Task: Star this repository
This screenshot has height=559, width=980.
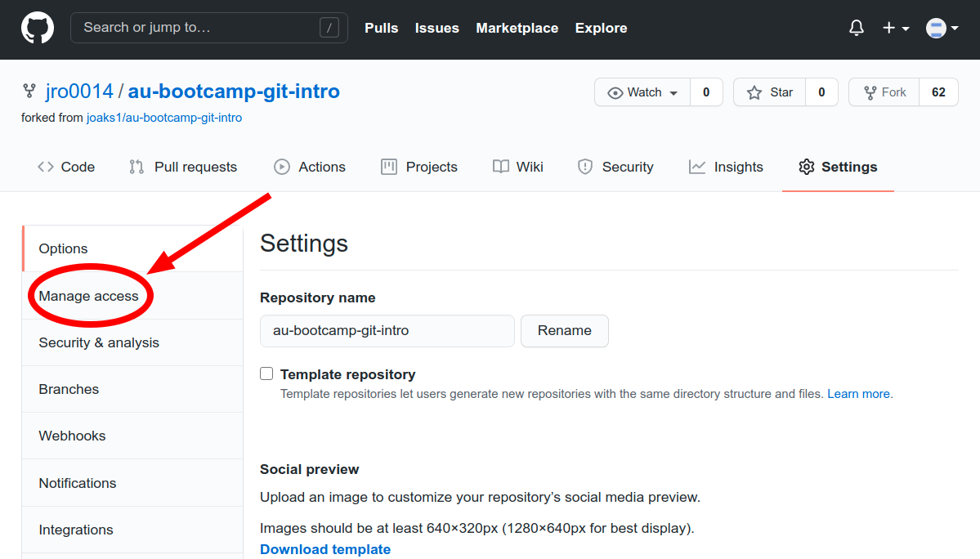Action: coord(770,92)
